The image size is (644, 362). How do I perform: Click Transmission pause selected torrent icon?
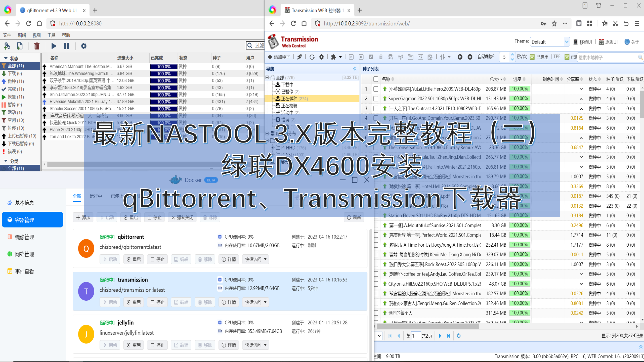tap(361, 57)
